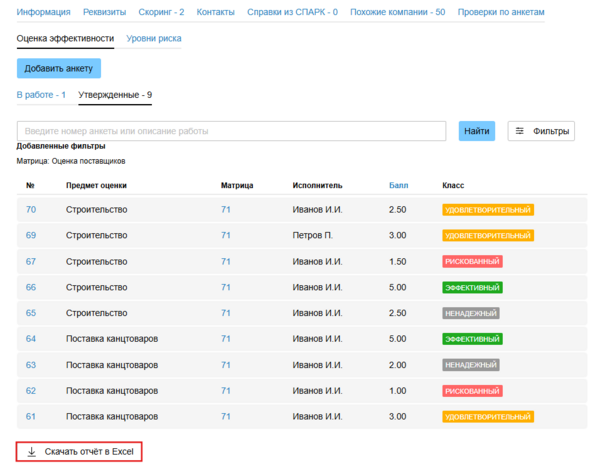The width and height of the screenshot is (600, 474).
Task: Open questionnaire number 61
Action: point(31,416)
